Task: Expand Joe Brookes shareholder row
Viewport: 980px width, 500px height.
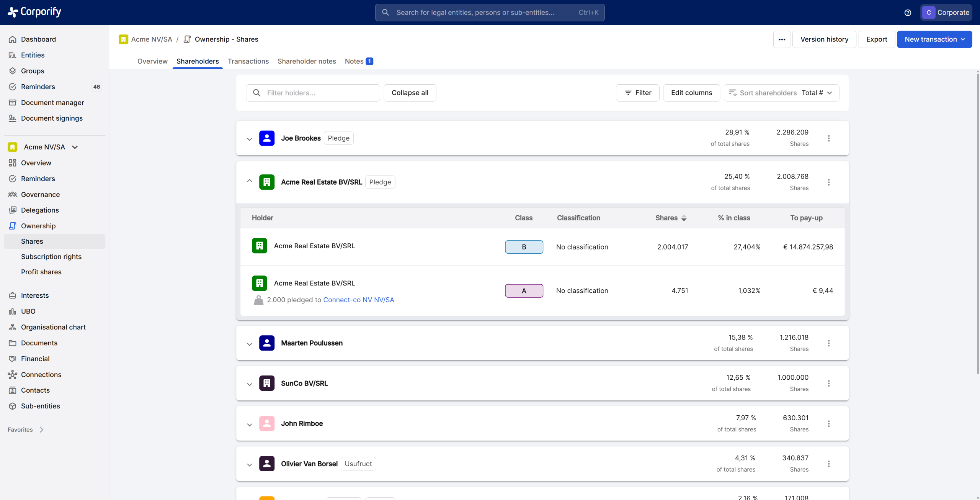Action: (250, 139)
